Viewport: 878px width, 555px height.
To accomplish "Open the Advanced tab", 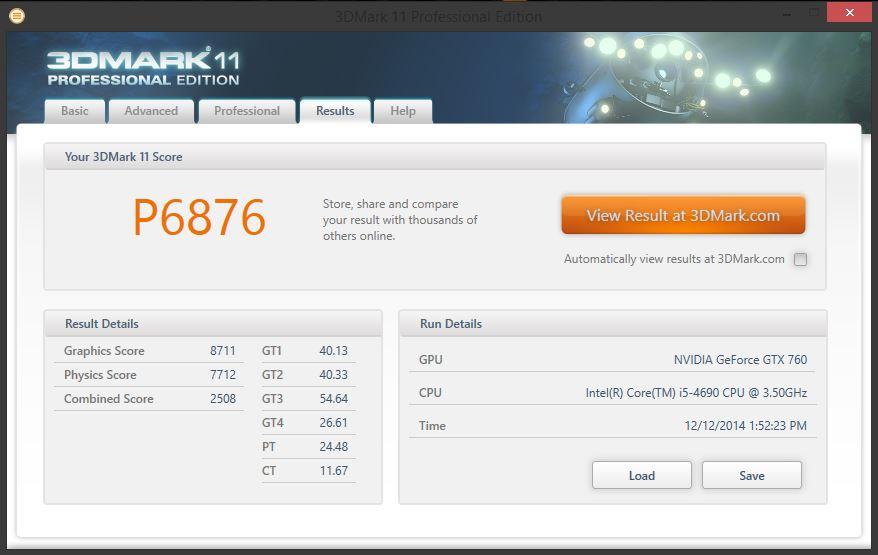I will click(151, 111).
